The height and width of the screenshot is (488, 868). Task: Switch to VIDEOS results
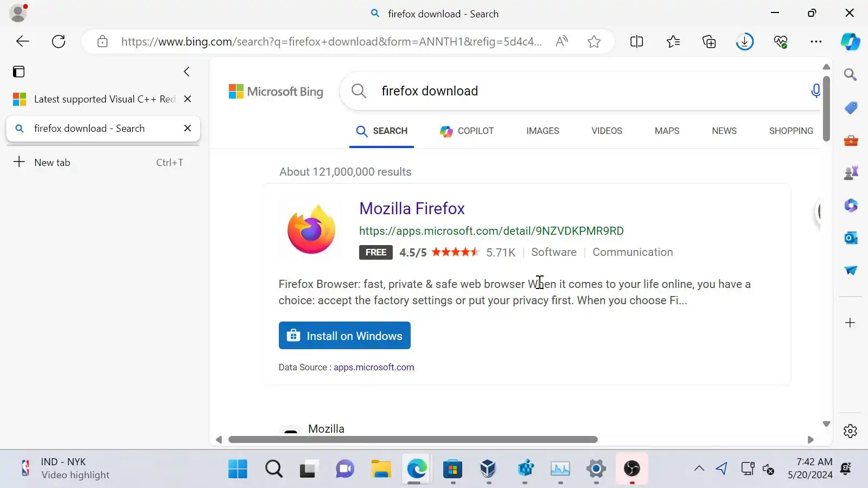coord(607,131)
